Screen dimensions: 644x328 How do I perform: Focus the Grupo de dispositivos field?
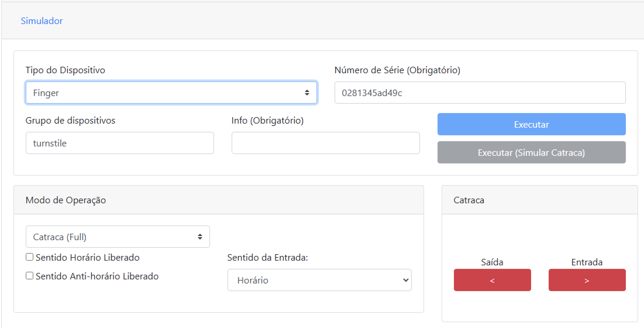[x=120, y=143]
